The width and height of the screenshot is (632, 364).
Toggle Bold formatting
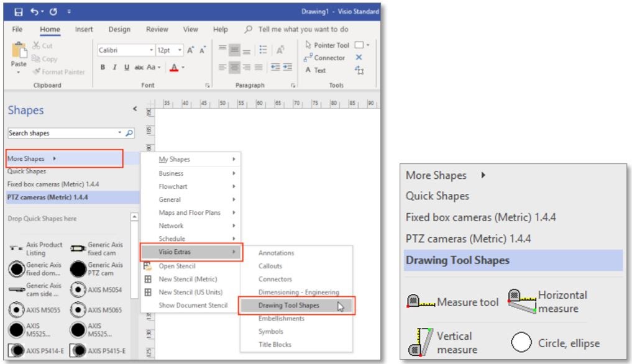[103, 67]
